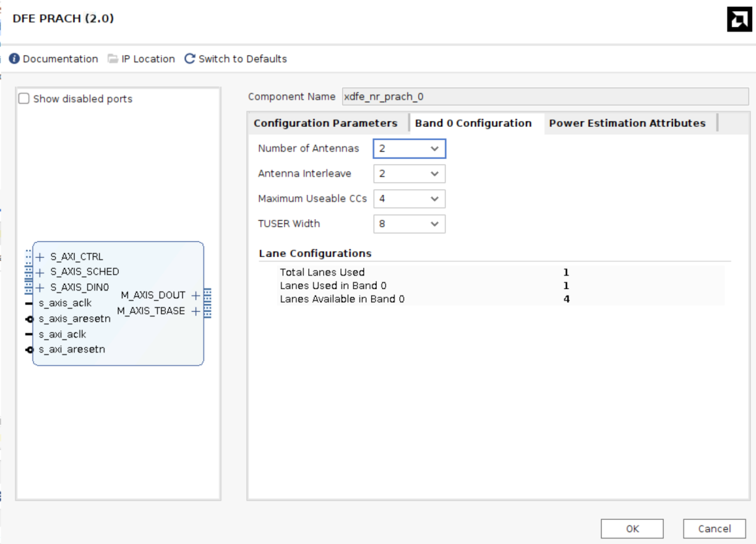Click the OK button
The image size is (756, 544).
[x=632, y=529]
